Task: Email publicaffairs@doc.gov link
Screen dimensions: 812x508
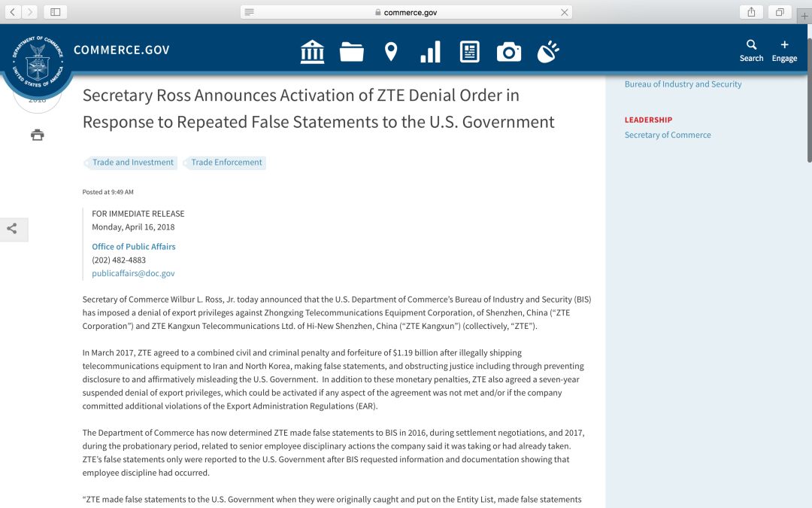Action: 133,273
